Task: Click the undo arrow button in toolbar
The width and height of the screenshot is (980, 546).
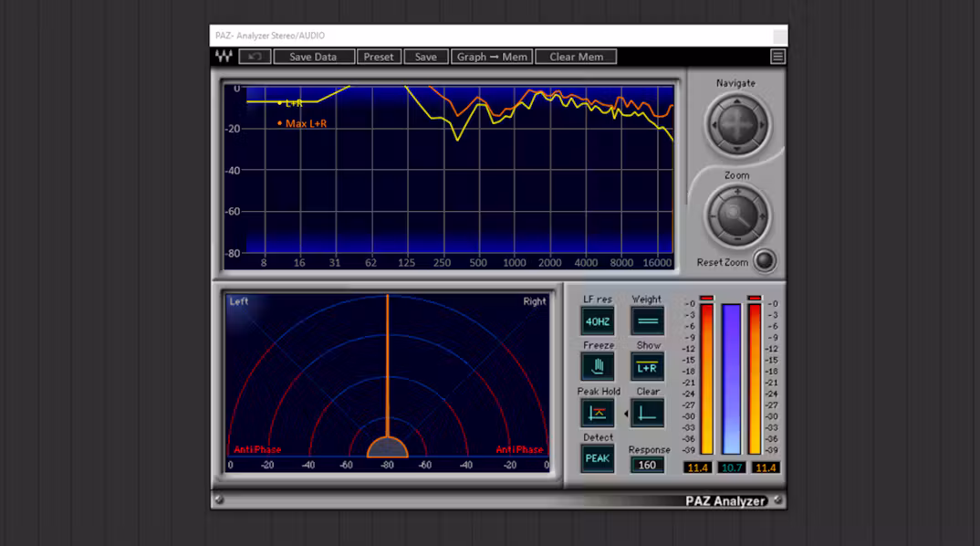Action: (x=255, y=57)
